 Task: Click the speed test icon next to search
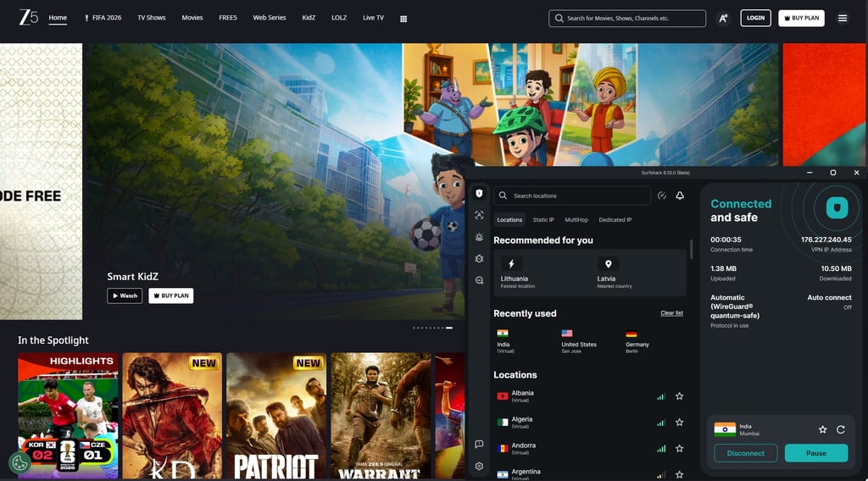[661, 196]
